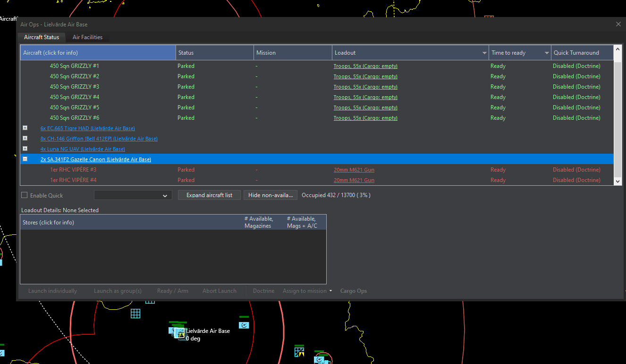Open the 4x Luna NG UAV link
626x364 pixels.
(x=83, y=149)
